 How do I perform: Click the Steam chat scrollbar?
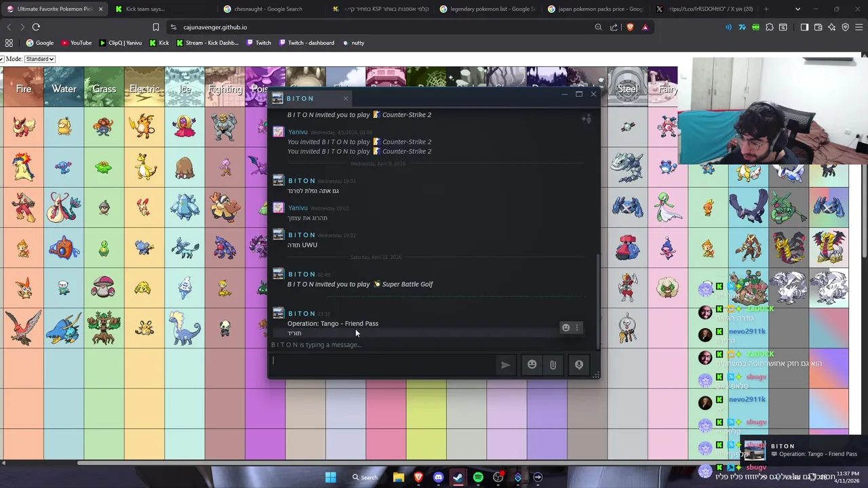tap(597, 302)
